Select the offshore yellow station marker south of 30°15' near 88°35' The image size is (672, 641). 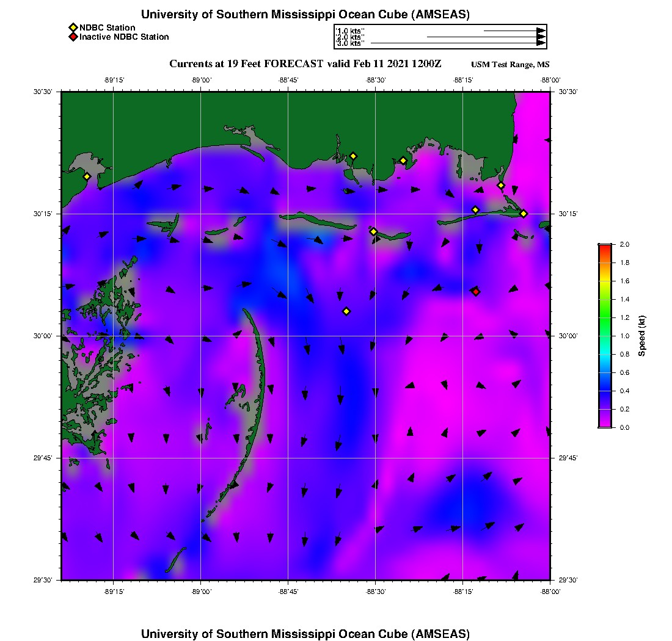coord(346,311)
